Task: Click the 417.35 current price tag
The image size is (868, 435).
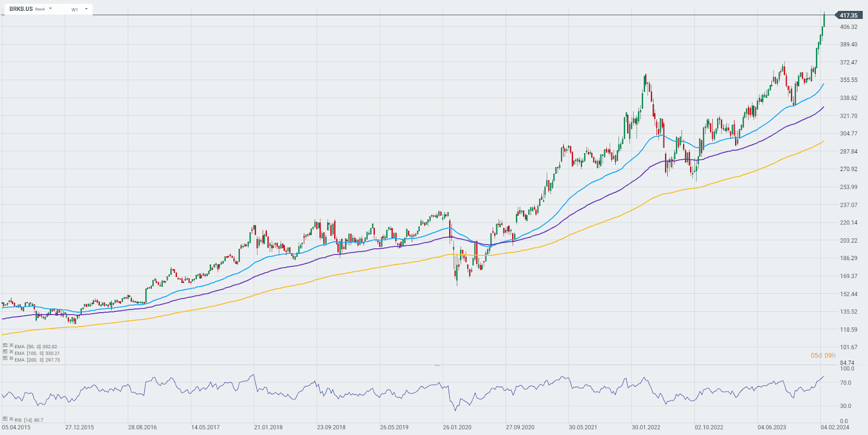Action: [x=848, y=15]
